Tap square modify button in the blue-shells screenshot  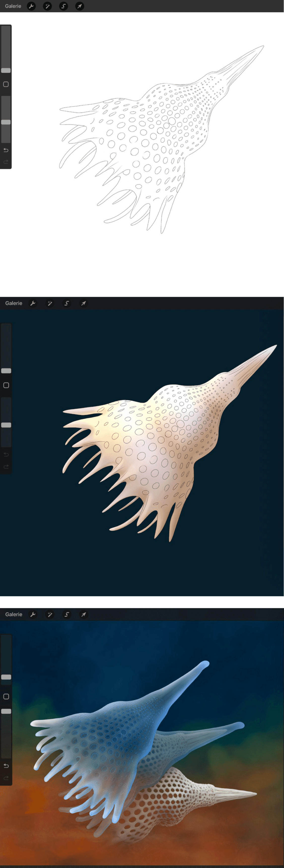coord(6,696)
